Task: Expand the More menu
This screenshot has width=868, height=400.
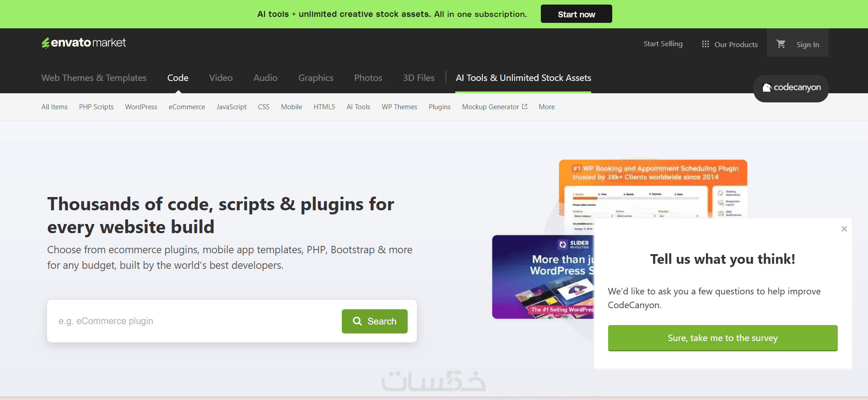Action: tap(546, 107)
